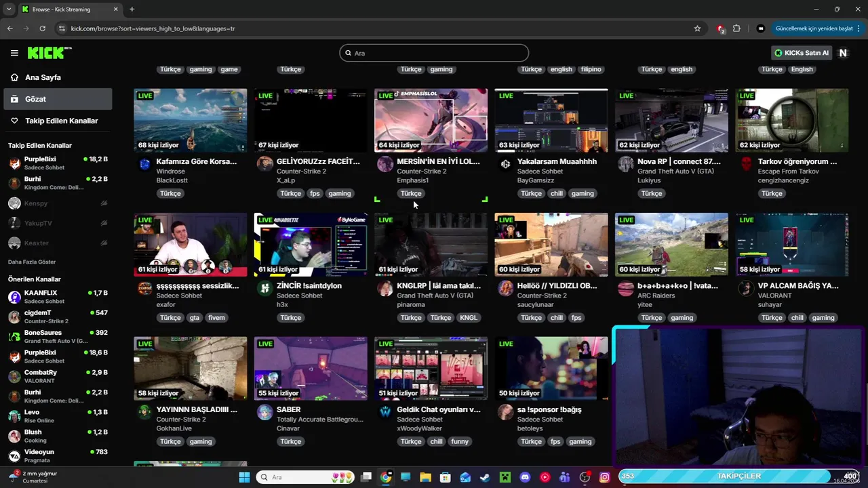This screenshot has height=488, width=868.
Task: Click exafor channel avatar
Action: [144, 288]
